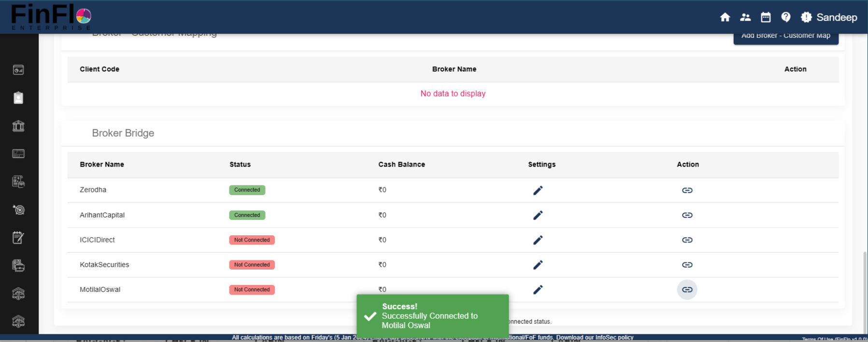Open the users/people icon in header
The image size is (868, 342).
coord(745,17)
